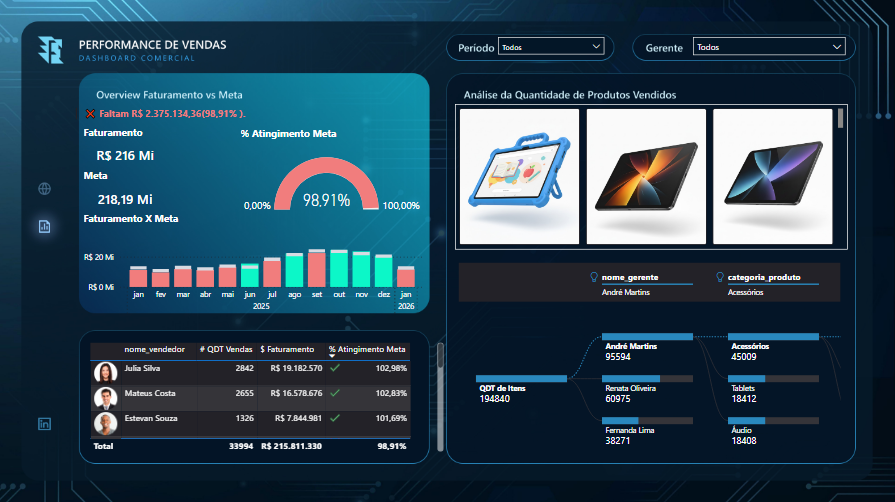Image resolution: width=895 pixels, height=502 pixels.
Task: Open the LinkedIn link in the sidebar
Action: click(x=45, y=424)
